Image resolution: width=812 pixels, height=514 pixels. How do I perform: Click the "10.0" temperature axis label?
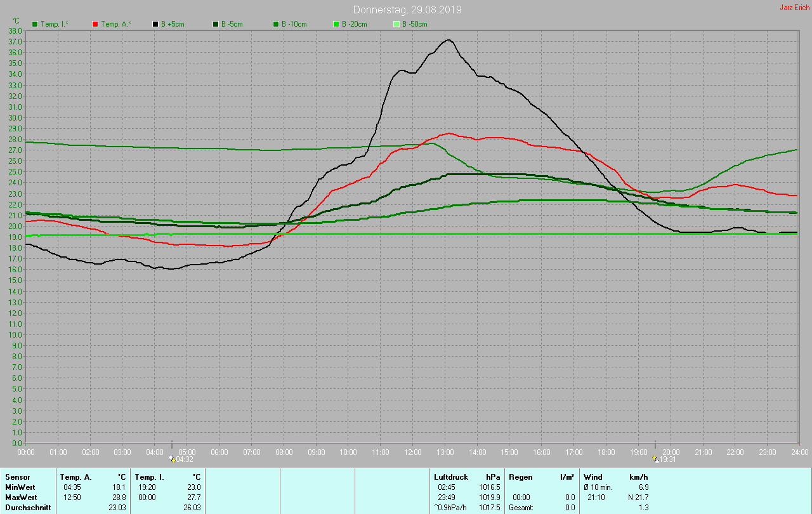click(15, 334)
